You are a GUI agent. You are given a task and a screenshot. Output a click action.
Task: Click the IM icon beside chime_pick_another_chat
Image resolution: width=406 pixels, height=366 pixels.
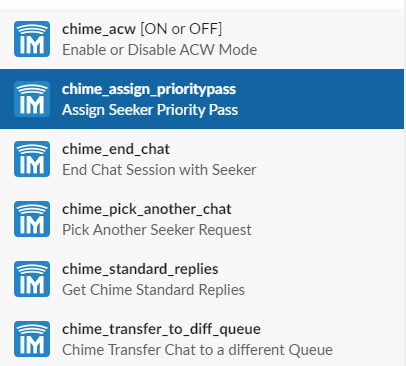32,219
